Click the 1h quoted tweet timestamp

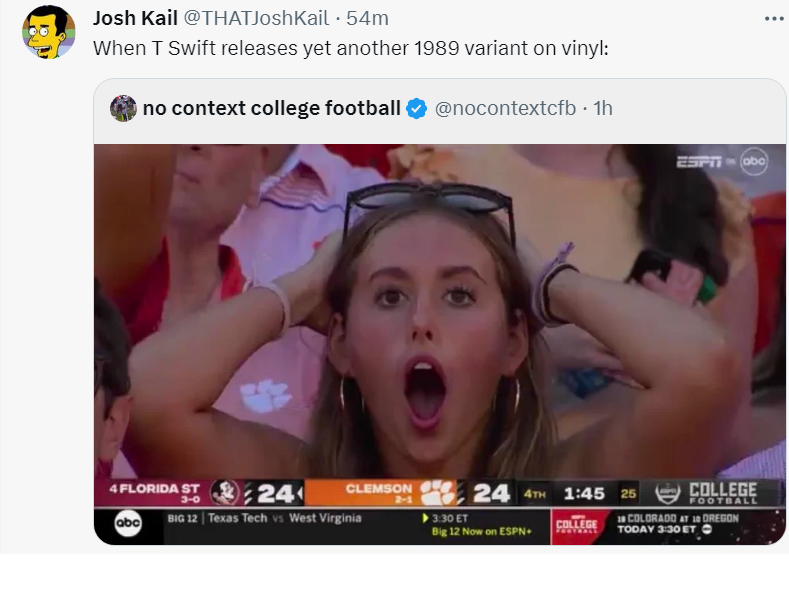click(603, 108)
